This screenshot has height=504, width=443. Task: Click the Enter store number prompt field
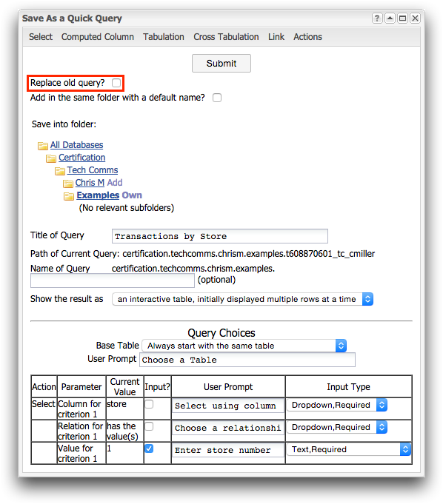click(228, 450)
